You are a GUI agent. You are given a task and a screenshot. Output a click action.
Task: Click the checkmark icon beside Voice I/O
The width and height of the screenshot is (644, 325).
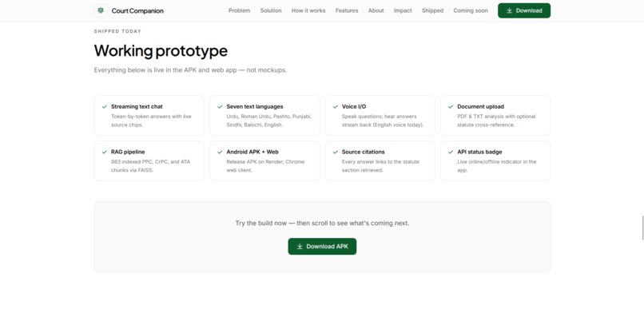[335, 107]
